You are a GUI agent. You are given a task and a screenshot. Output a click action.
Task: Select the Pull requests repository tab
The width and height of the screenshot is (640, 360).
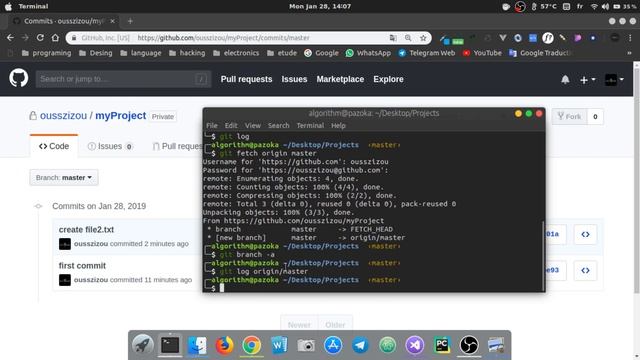point(178,146)
